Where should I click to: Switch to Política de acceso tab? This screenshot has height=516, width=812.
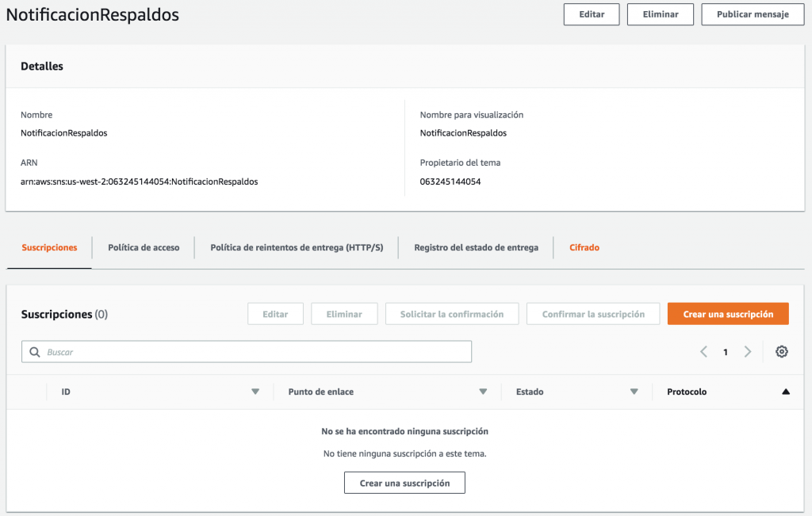click(144, 247)
